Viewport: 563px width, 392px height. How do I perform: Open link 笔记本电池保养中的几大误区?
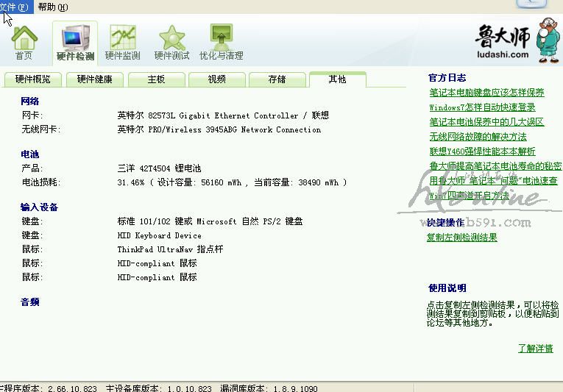[x=487, y=122]
